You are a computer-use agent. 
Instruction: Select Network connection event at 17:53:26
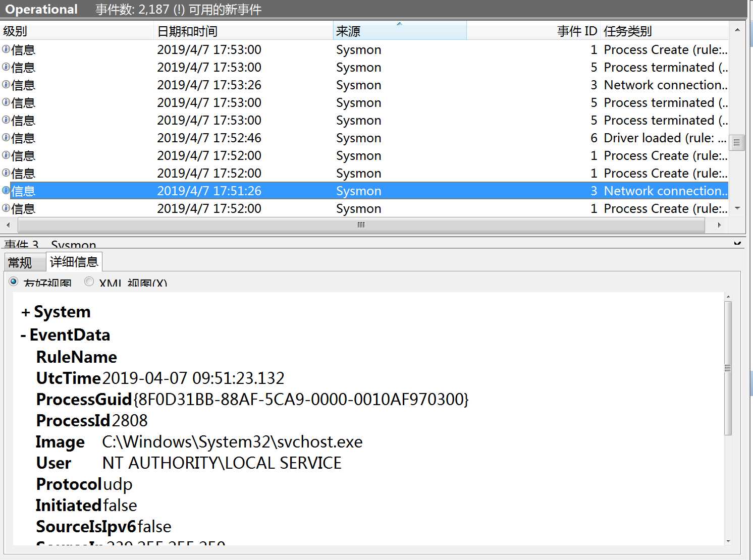point(364,85)
